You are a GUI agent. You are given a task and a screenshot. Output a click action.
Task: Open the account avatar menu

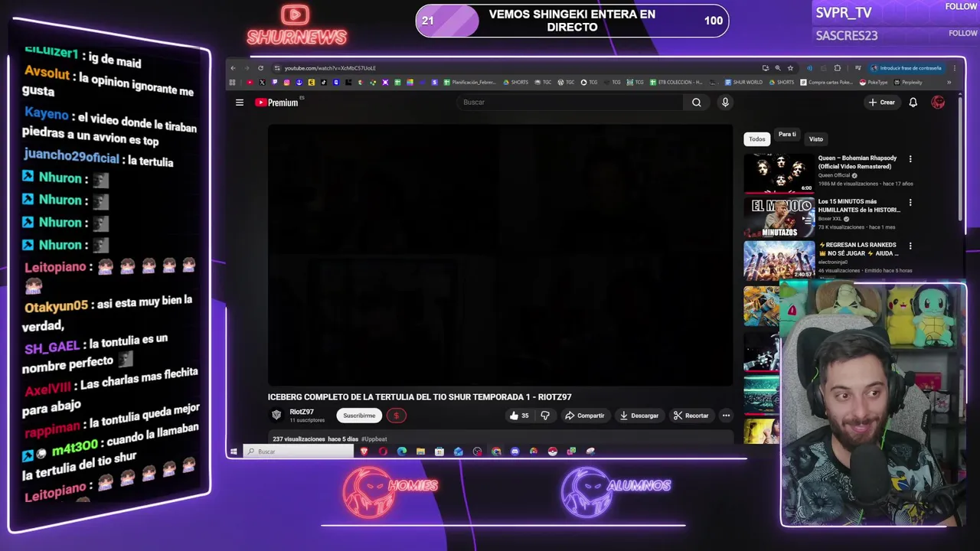(x=938, y=103)
